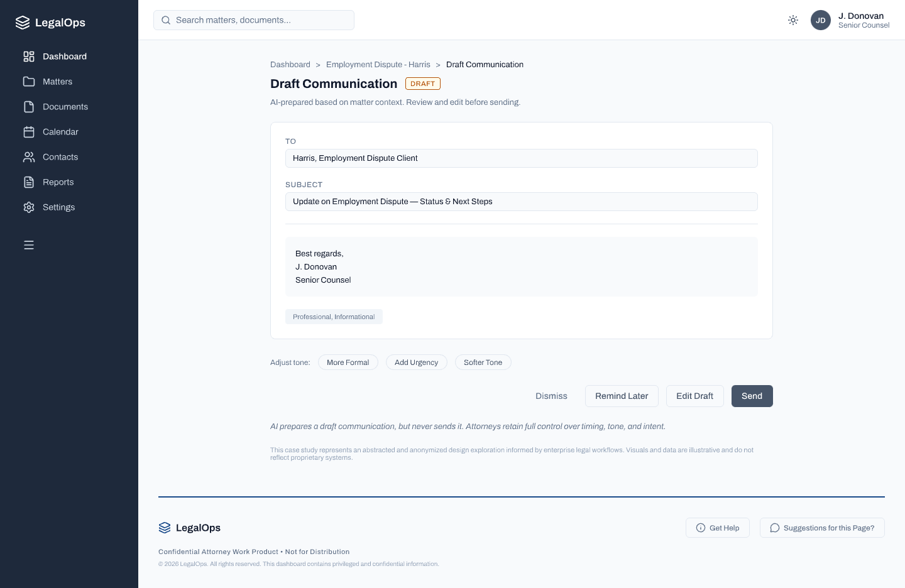
Task: Click the info icon next to Get Help
Action: (x=699, y=528)
